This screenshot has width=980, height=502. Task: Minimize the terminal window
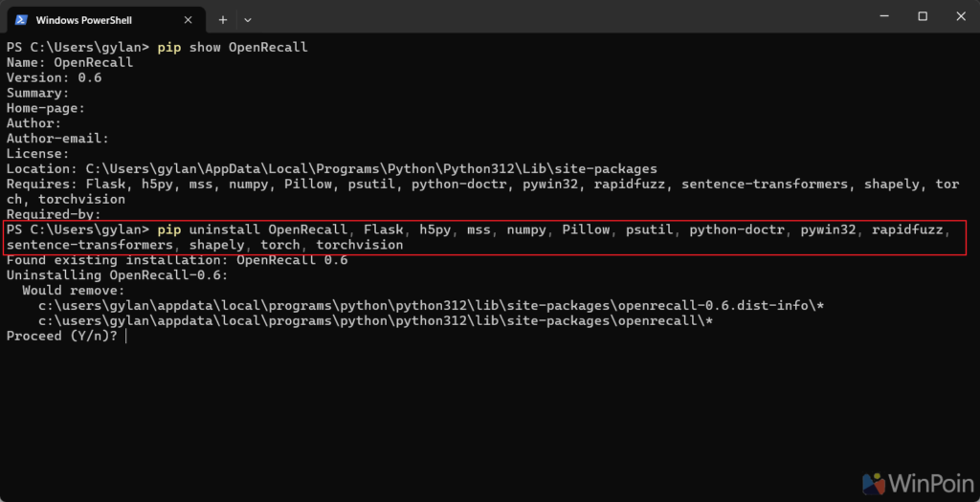[883, 17]
